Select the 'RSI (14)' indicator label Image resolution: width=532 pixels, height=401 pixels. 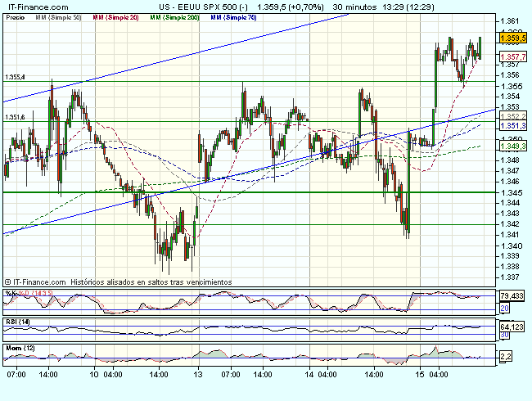[x=18, y=322]
